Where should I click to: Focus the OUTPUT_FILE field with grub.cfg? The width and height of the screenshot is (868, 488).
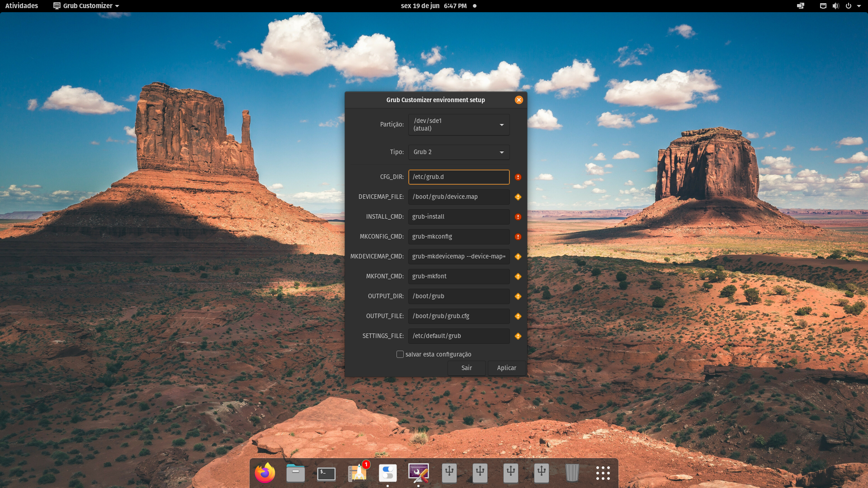pyautogui.click(x=459, y=316)
